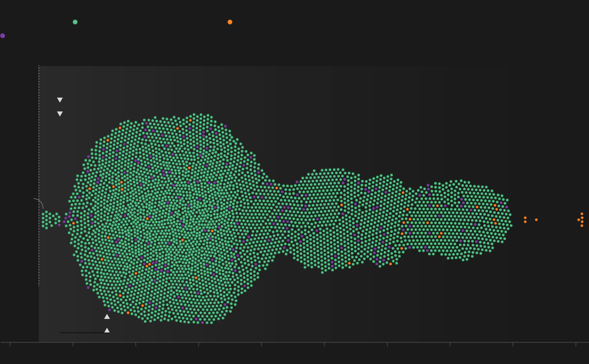Click the orange legend dot
The width and height of the screenshot is (589, 364).
pos(230,22)
